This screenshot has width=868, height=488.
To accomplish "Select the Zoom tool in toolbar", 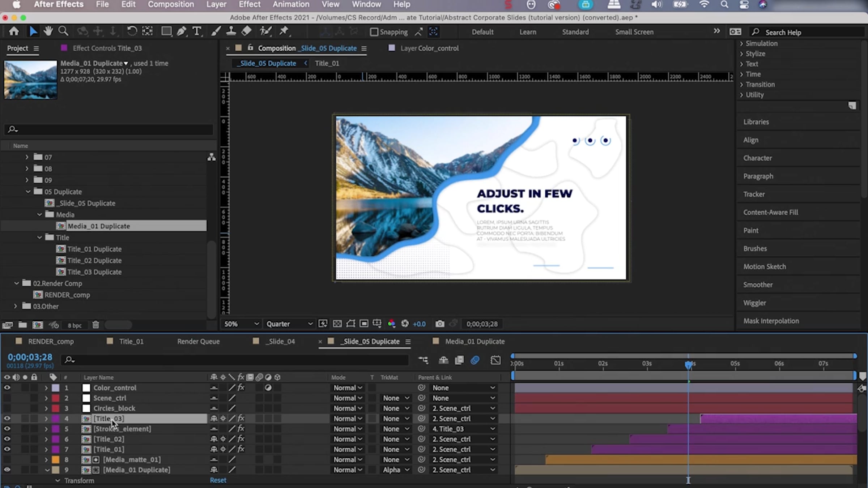I will [x=63, y=31].
